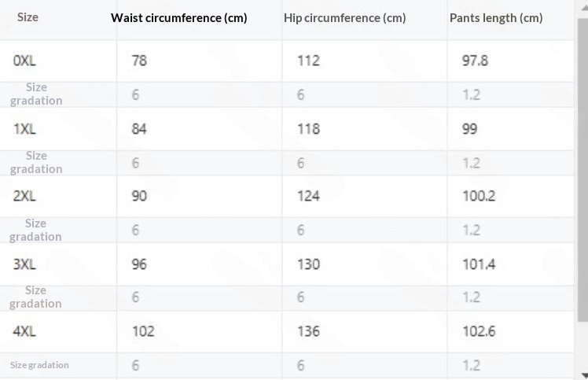This screenshot has height=380, width=588.
Task: Click pants length 102.6 cell
Action: tap(478, 331)
